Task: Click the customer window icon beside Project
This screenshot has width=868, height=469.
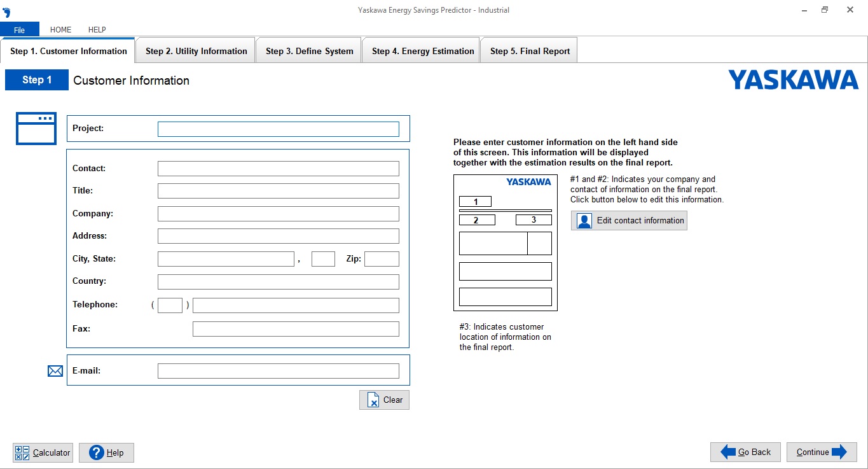Action: click(36, 129)
